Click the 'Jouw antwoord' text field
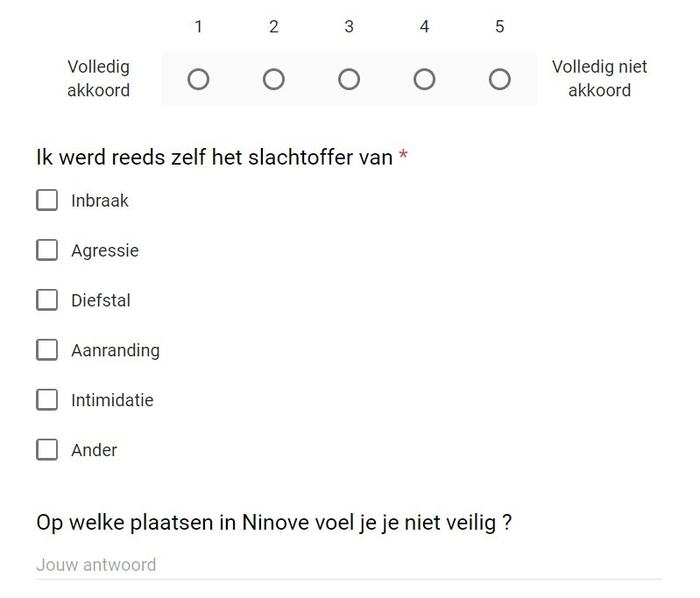This screenshot has height=598, width=700. point(349,565)
